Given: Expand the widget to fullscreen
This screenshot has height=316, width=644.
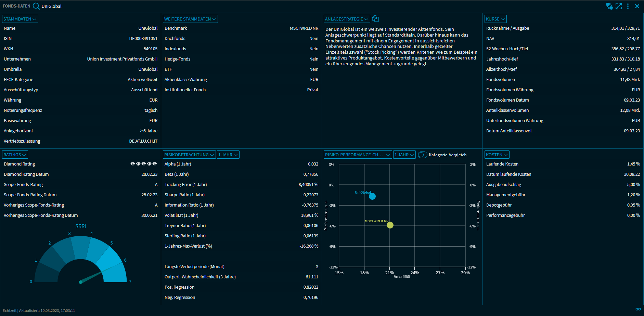Looking at the screenshot, I should 619,6.
